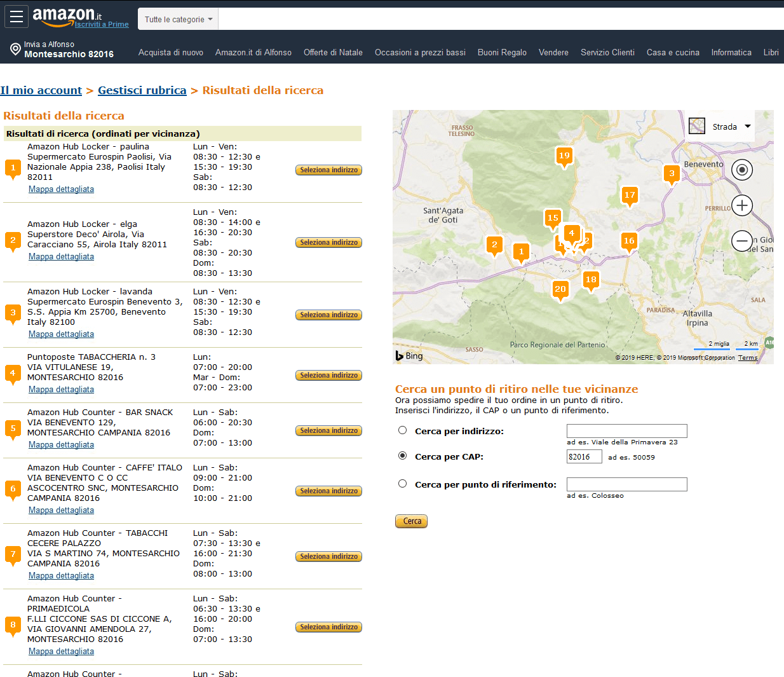
Task: Choose Cerca per punto di riferimento option
Action: click(402, 484)
